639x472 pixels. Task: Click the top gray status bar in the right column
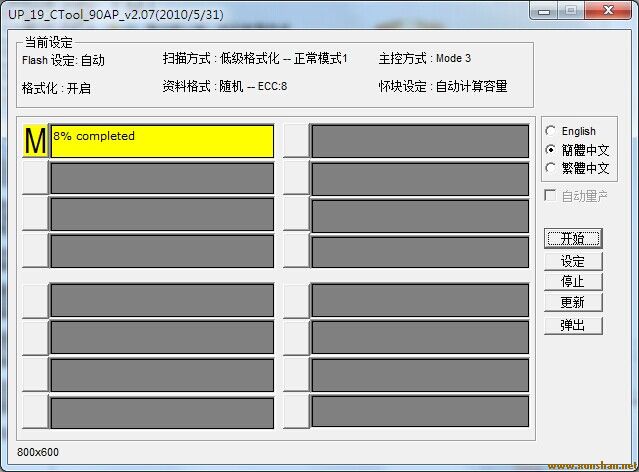click(x=420, y=141)
